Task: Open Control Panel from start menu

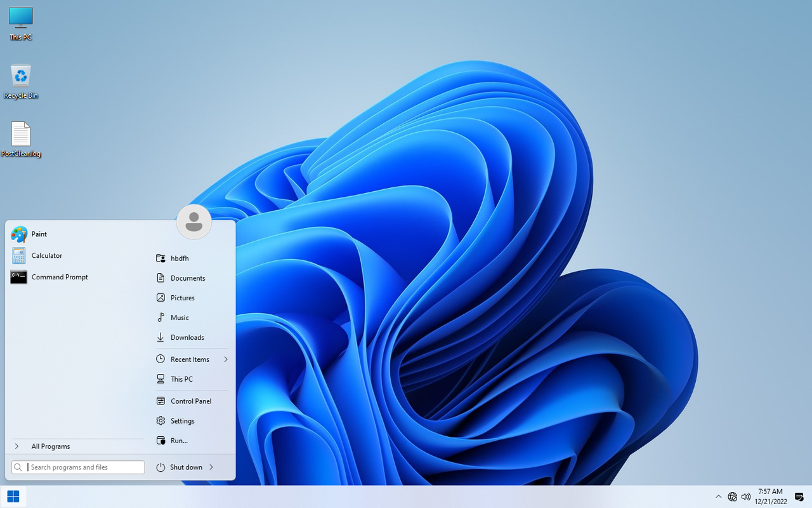Action: click(x=192, y=401)
